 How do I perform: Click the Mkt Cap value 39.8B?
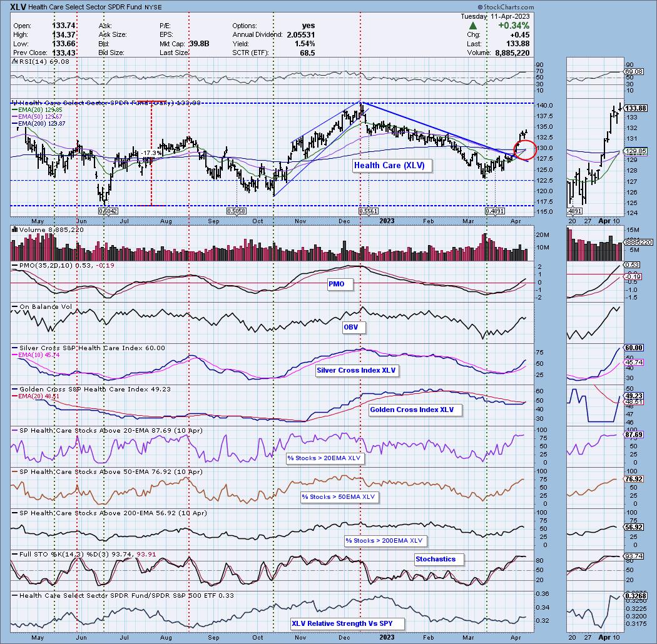199,44
